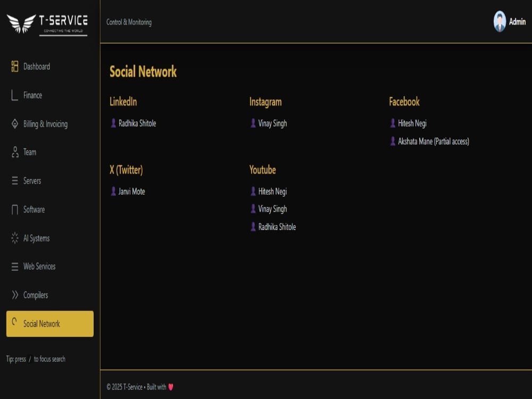Click the heart icon in the footer

pyautogui.click(x=171, y=387)
